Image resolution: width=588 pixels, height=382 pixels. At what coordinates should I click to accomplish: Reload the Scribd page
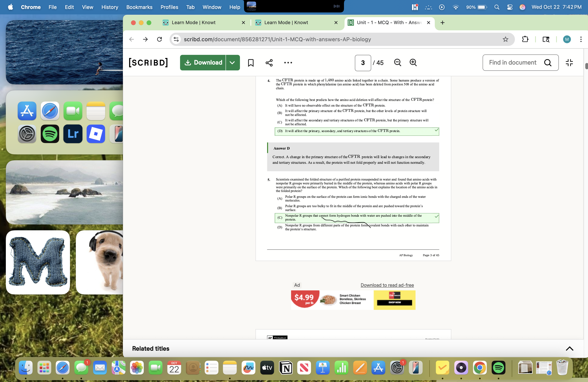(x=159, y=39)
